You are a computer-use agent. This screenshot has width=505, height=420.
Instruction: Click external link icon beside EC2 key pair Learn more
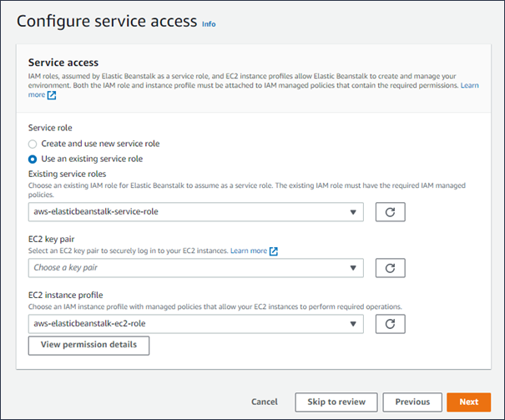click(x=274, y=250)
